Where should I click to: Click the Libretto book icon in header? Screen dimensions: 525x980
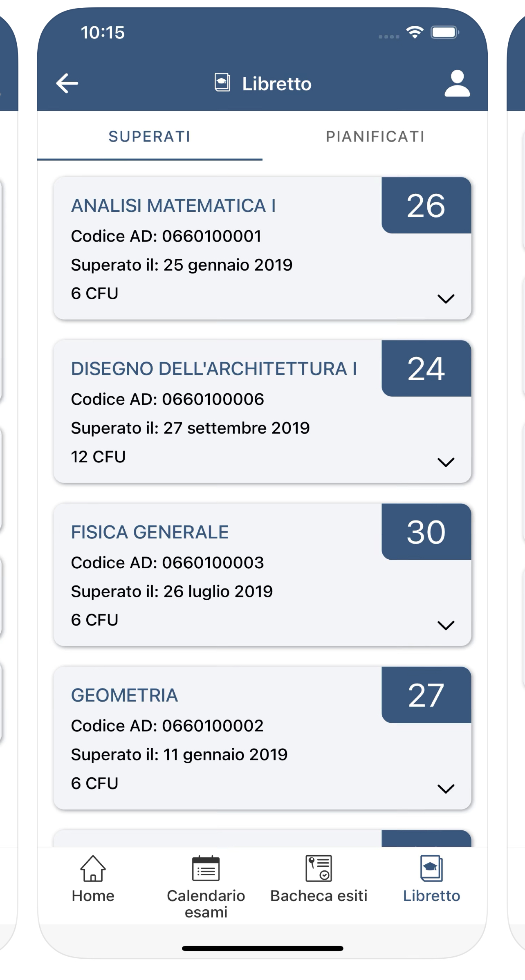coord(222,83)
